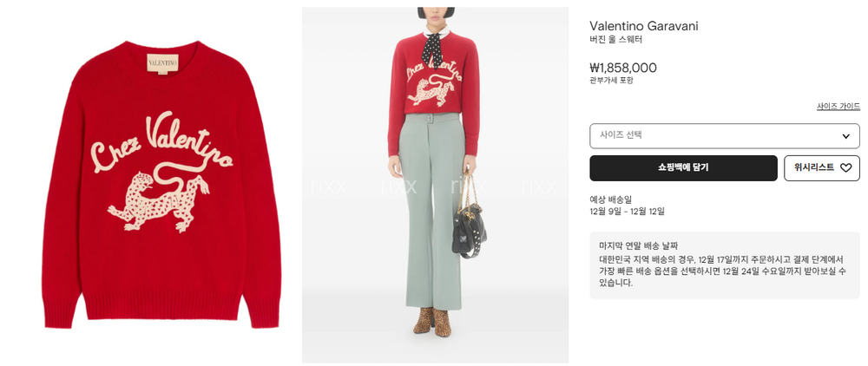Select the 버진 울 스웨터 product title
This screenshot has width=868, height=366.
pos(615,40)
